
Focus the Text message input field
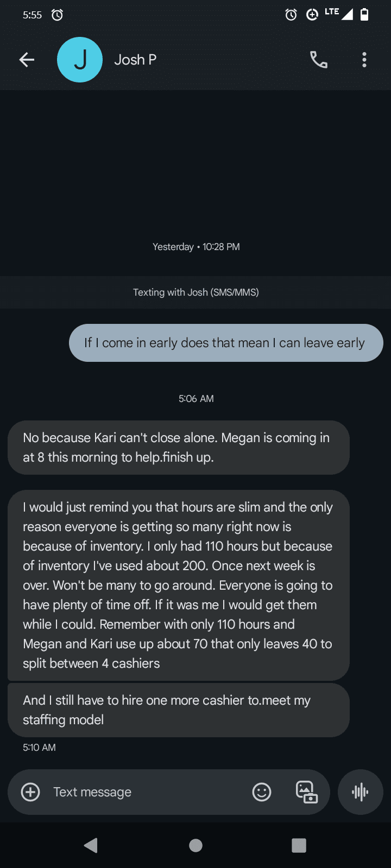pos(147,792)
